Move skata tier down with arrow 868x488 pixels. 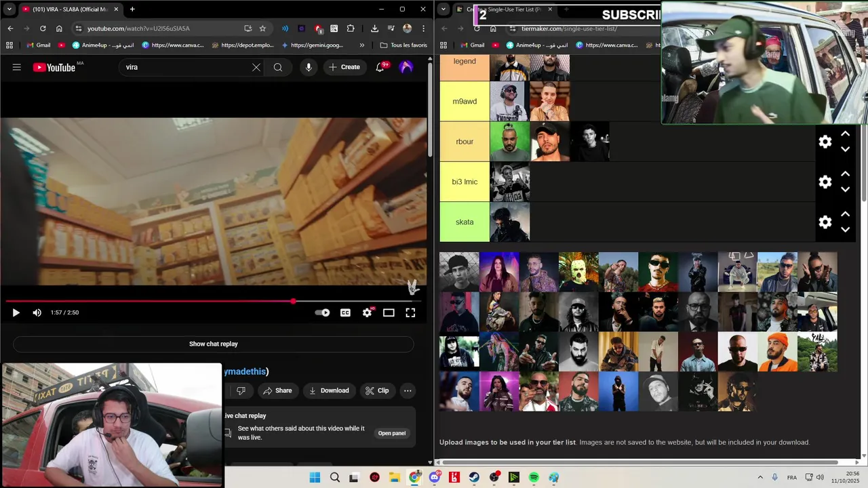[846, 229]
